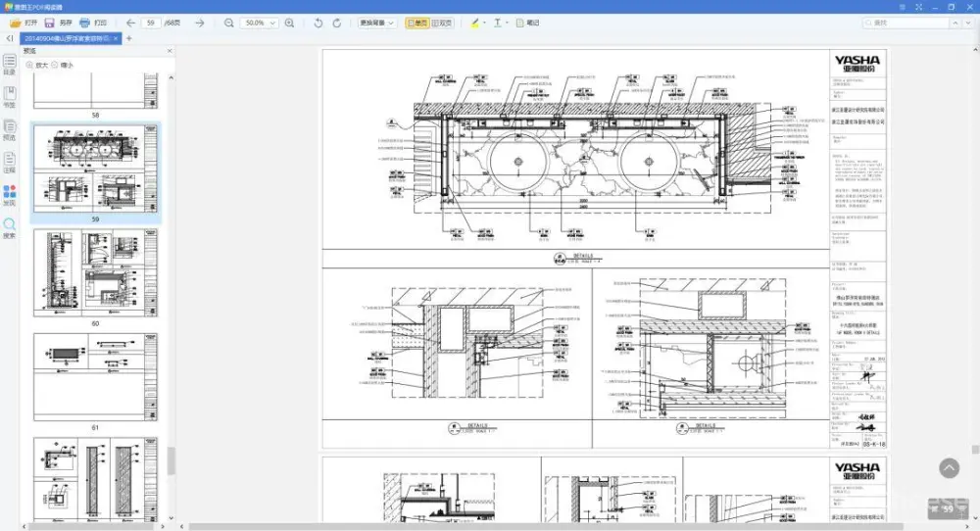
Task: Click the Print (打印) printer icon
Action: coord(84,22)
